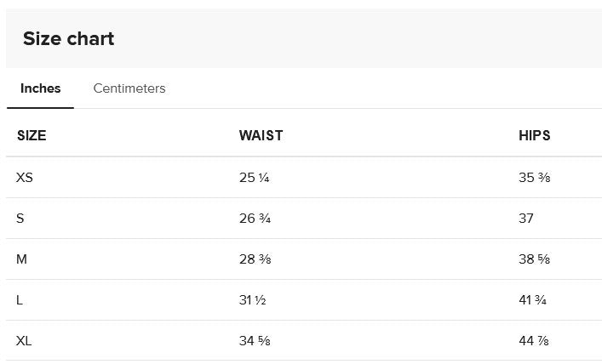The height and width of the screenshot is (364, 602).
Task: Switch to the Centimeters tab
Action: [129, 88]
